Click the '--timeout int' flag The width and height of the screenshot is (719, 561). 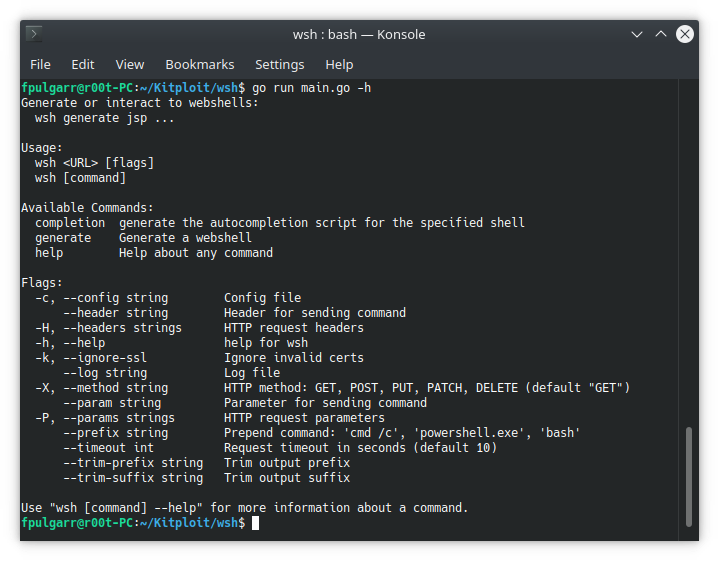click(x=108, y=448)
